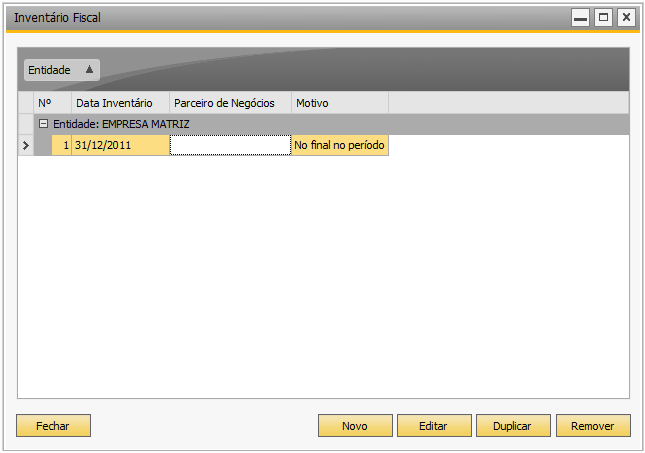Viewport: 645px width, 453px height.
Task: Select the 31/12/2011 date cell
Action: coord(120,145)
